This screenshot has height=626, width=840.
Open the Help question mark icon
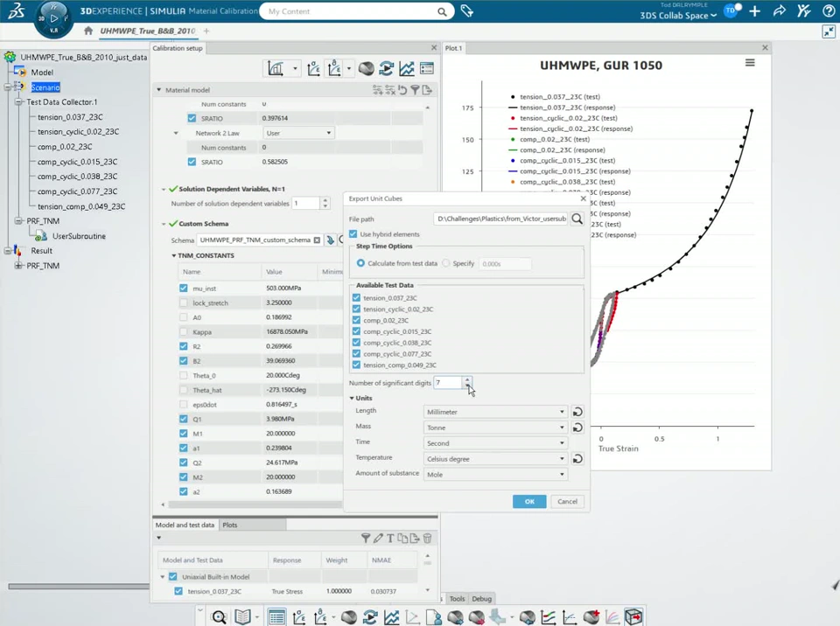tap(829, 11)
